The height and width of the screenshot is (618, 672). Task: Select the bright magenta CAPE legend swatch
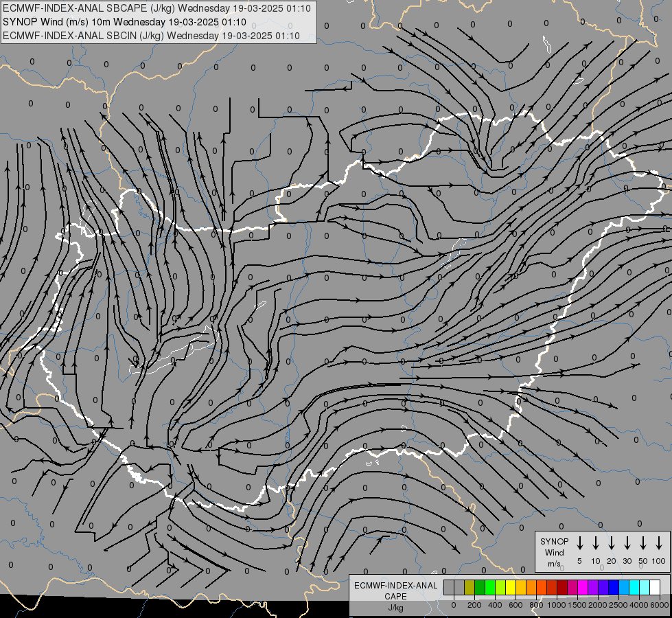(x=583, y=588)
